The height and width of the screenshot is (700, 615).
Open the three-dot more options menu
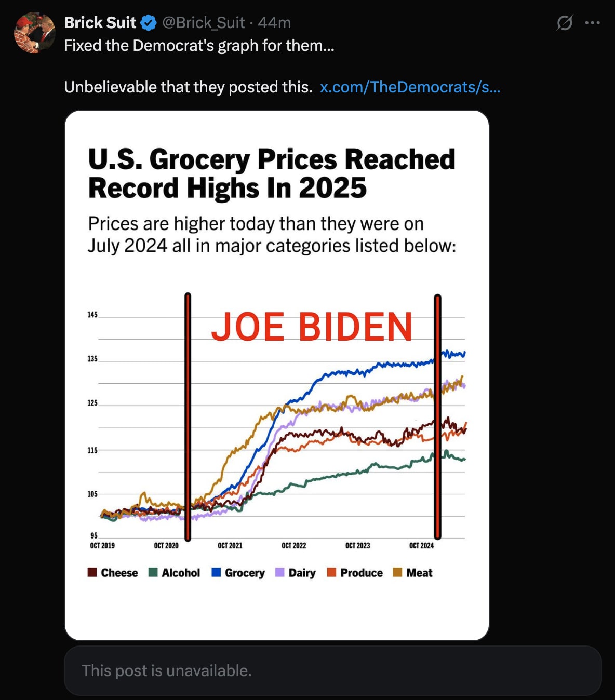pyautogui.click(x=593, y=23)
